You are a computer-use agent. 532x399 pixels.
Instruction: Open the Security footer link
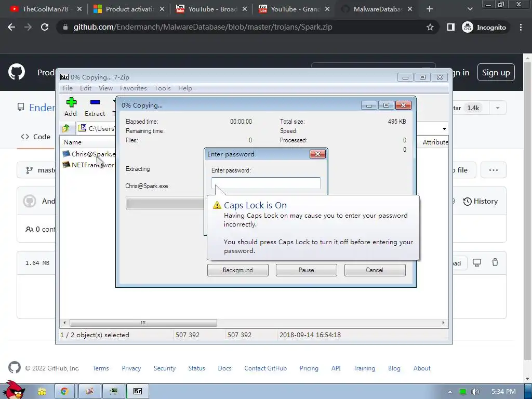coord(165,368)
